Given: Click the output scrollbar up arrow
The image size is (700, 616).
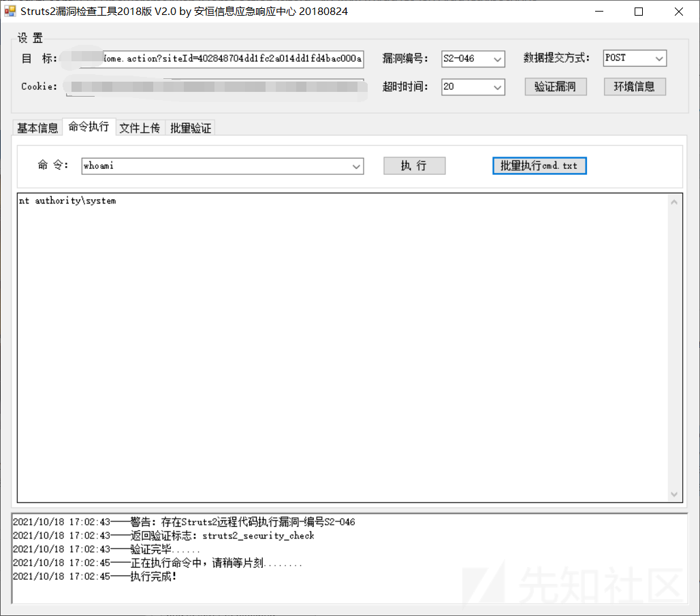Looking at the screenshot, I should pyautogui.click(x=674, y=202).
